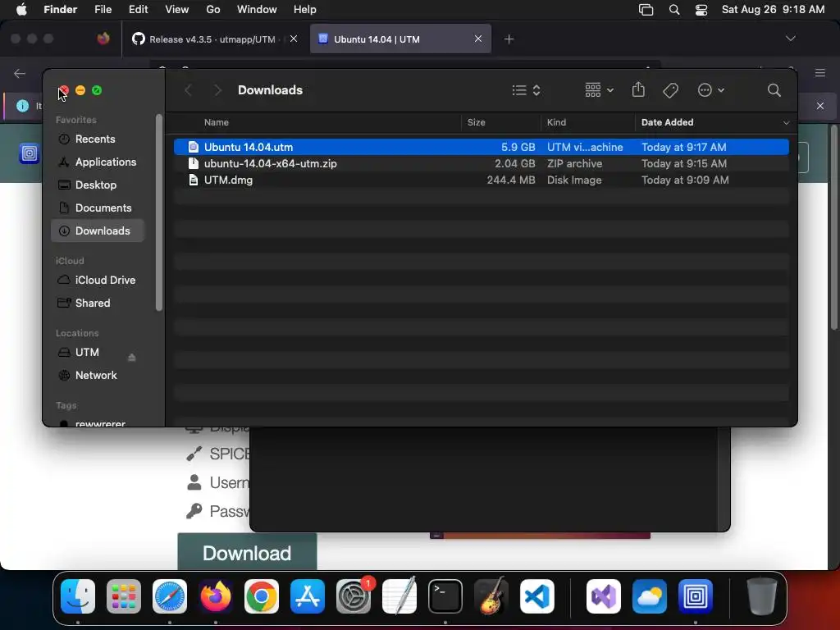This screenshot has width=840, height=630.
Task: Open the View menu
Action: pos(177,10)
